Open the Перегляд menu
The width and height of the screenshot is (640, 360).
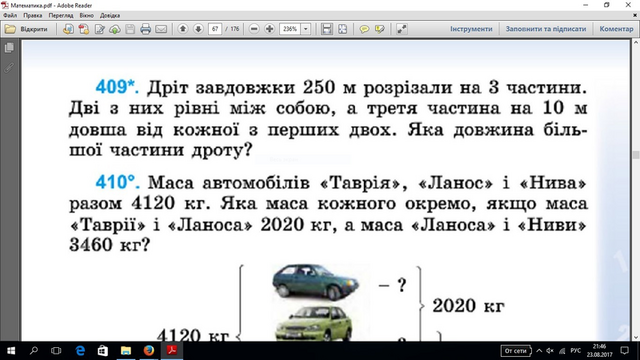click(x=61, y=16)
